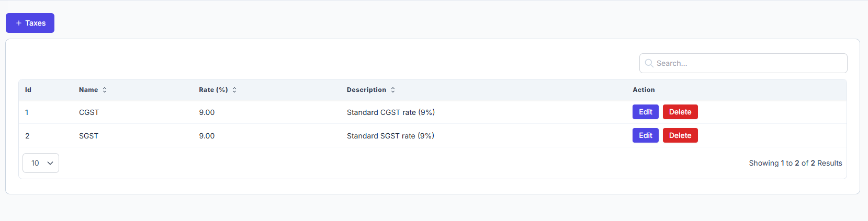Sort by Description column arrows
The width and height of the screenshot is (868, 221).
[x=393, y=90]
